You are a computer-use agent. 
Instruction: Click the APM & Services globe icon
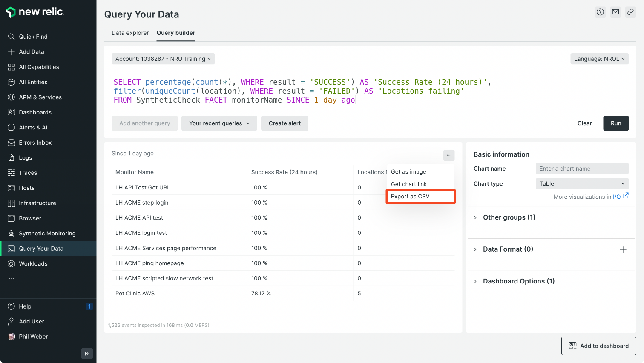click(11, 97)
